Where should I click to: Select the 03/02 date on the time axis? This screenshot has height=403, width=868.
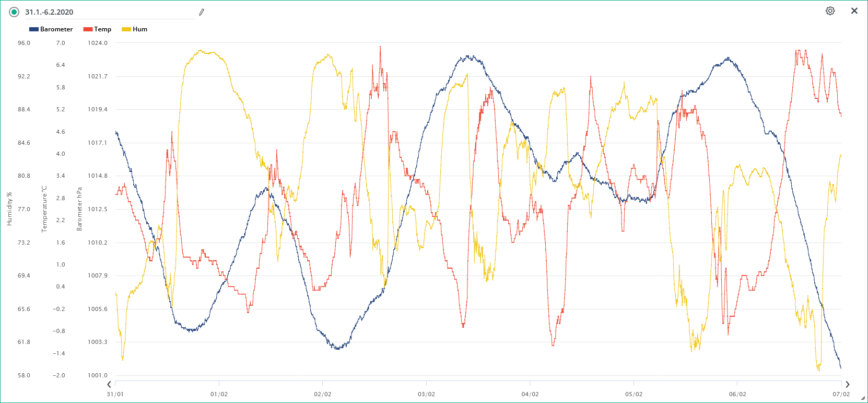pos(426,394)
